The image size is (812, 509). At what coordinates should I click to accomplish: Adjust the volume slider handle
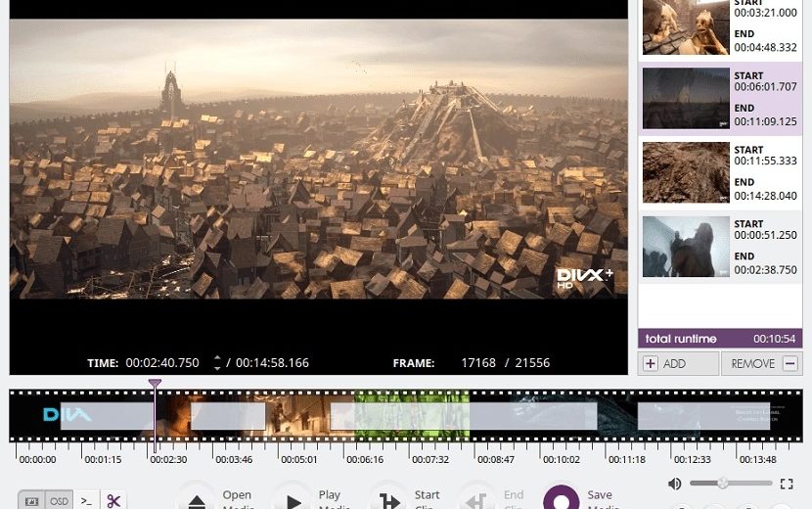pyautogui.click(x=722, y=484)
